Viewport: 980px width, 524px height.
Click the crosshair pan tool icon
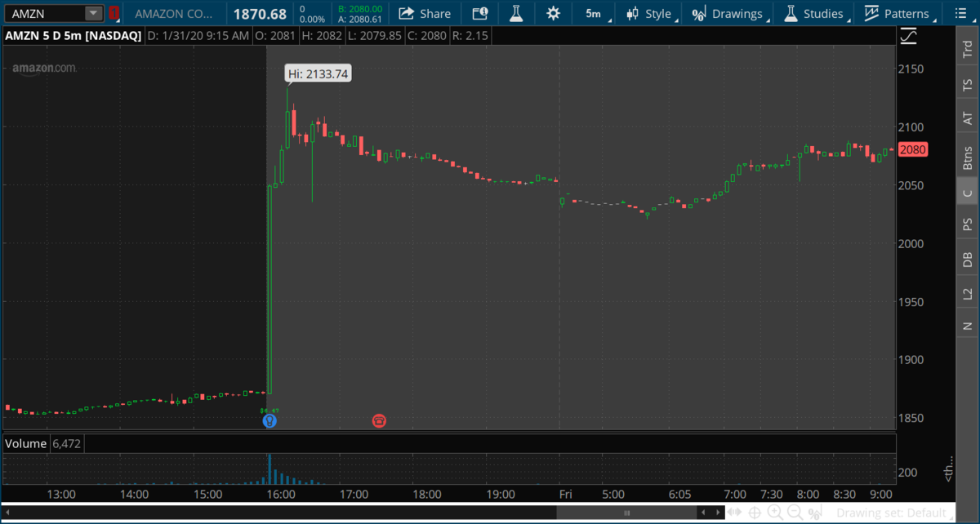pos(755,513)
